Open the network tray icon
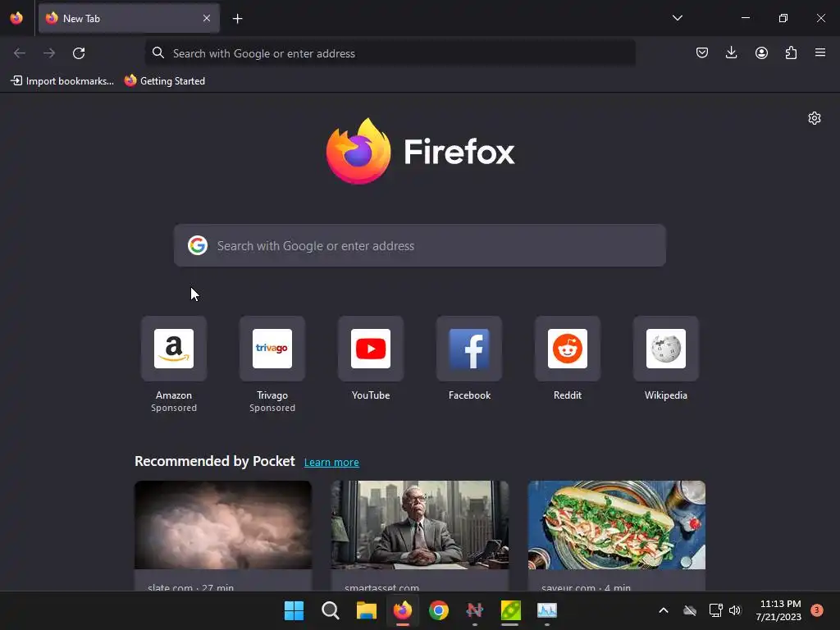This screenshot has height=630, width=840. pyautogui.click(x=715, y=610)
